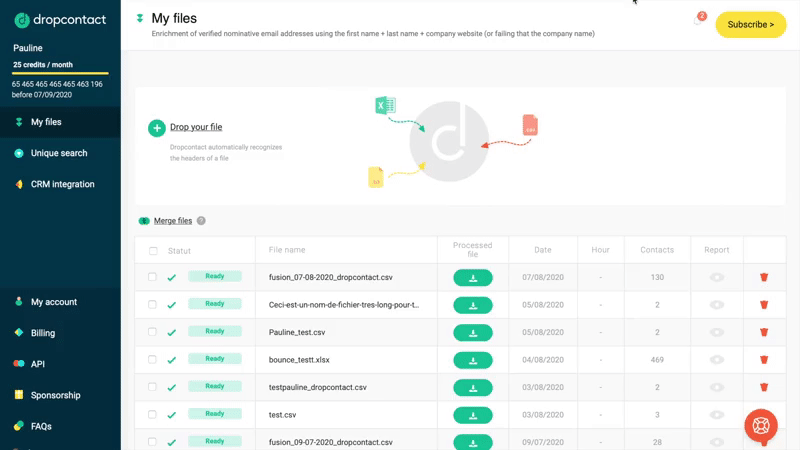Click user name Pauline in sidebar
The width and height of the screenshot is (800, 450).
click(x=28, y=48)
